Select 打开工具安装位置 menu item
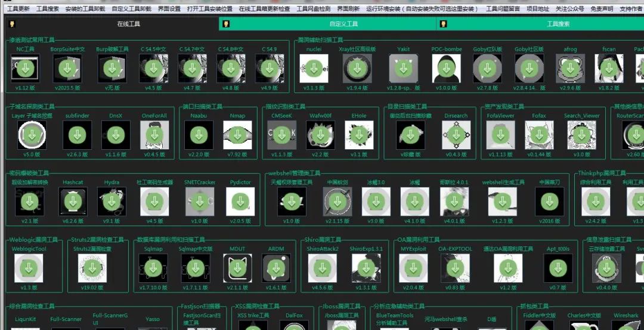Screen dimensions: 644x330 pos(209,8)
